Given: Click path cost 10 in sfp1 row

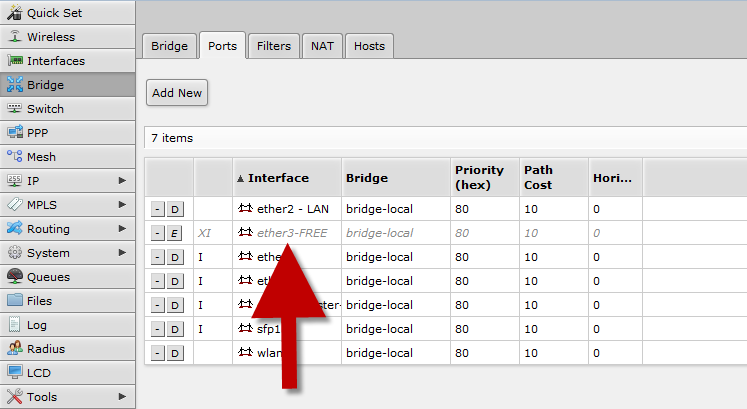Looking at the screenshot, I should [x=531, y=329].
